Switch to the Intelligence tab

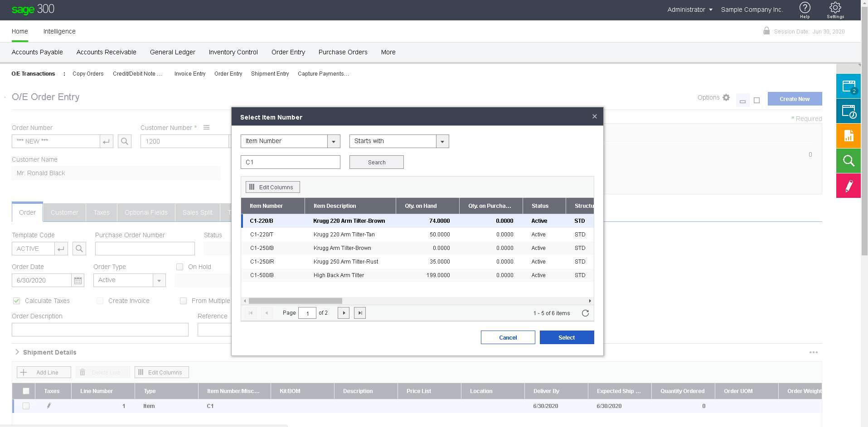[59, 31]
